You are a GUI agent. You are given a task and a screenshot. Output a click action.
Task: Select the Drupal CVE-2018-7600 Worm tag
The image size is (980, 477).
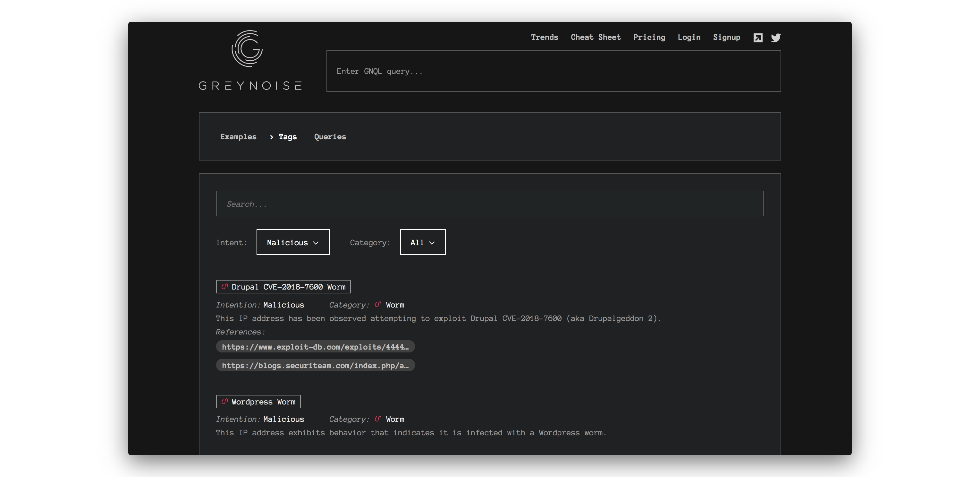pyautogui.click(x=283, y=287)
